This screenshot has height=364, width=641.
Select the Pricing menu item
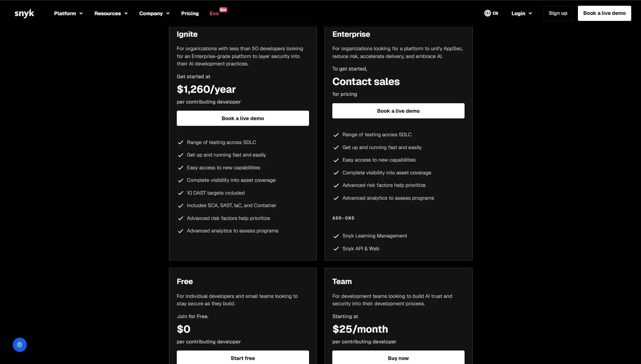190,13
